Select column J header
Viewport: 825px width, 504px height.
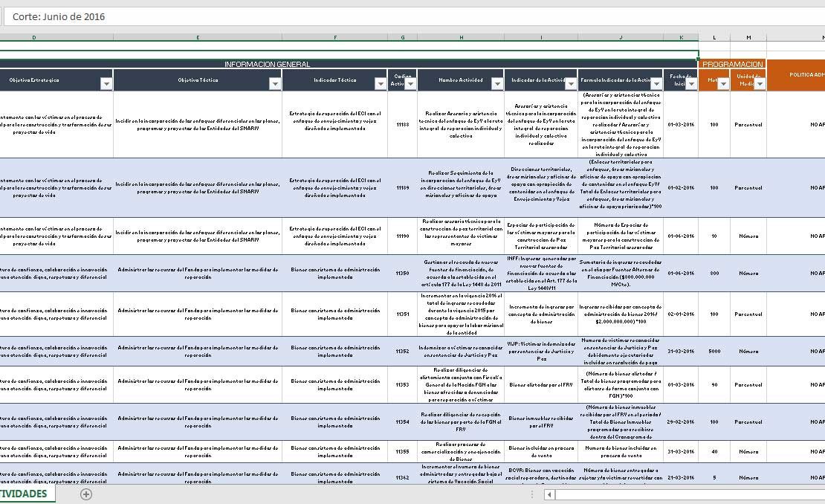pos(621,37)
